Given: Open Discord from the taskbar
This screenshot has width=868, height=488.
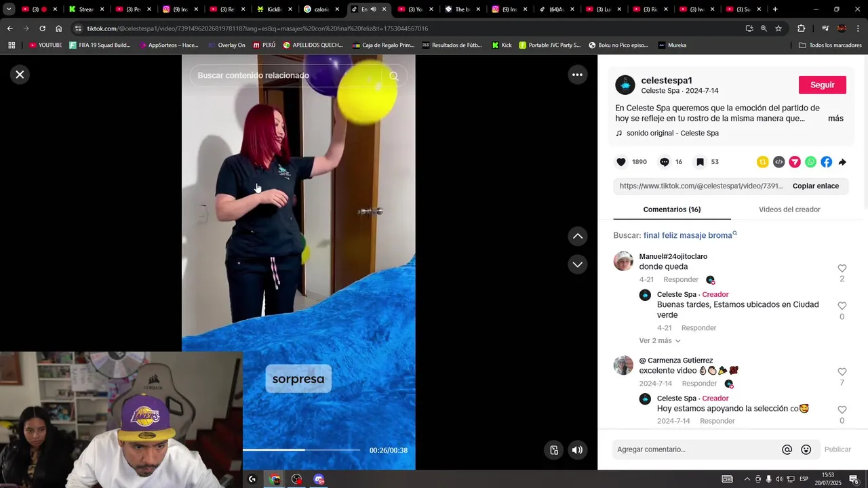Looking at the screenshot, I should tap(319, 479).
